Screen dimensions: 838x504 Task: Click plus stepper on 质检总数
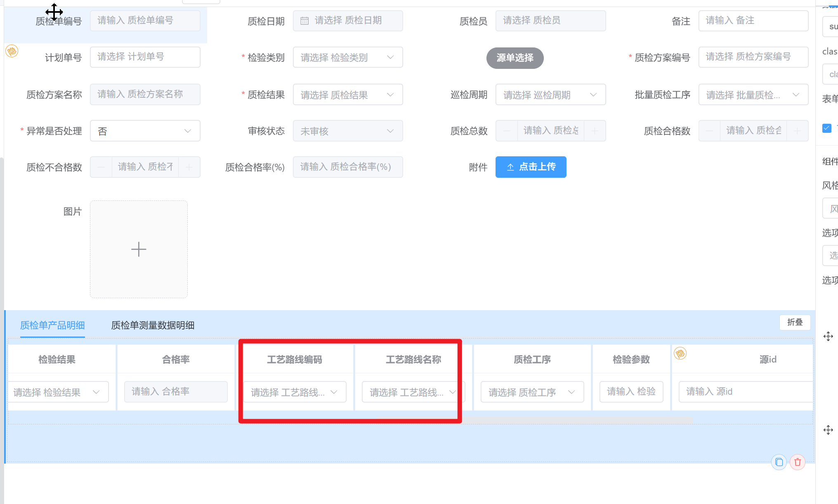coord(594,131)
